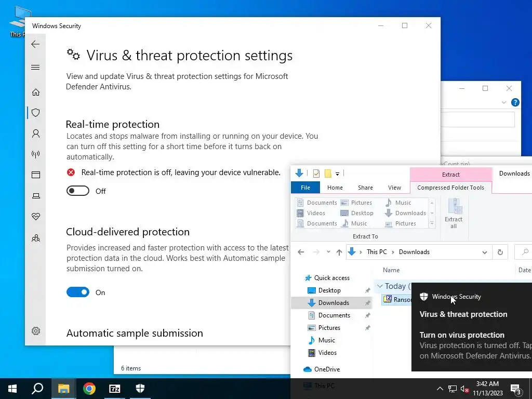Screen dimensions: 532x399
Task: Choose Downloads as extract destination in ribbon
Action: [x=406, y=213]
